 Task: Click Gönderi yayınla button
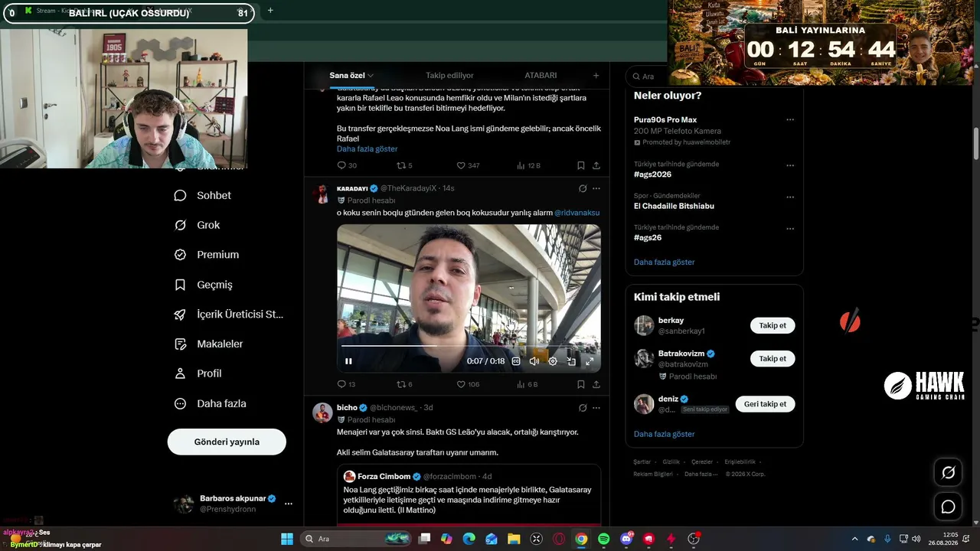(x=227, y=442)
